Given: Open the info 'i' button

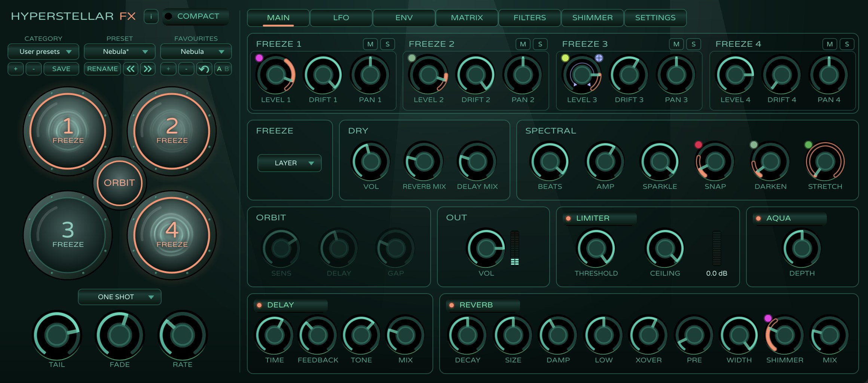Looking at the screenshot, I should click(151, 17).
